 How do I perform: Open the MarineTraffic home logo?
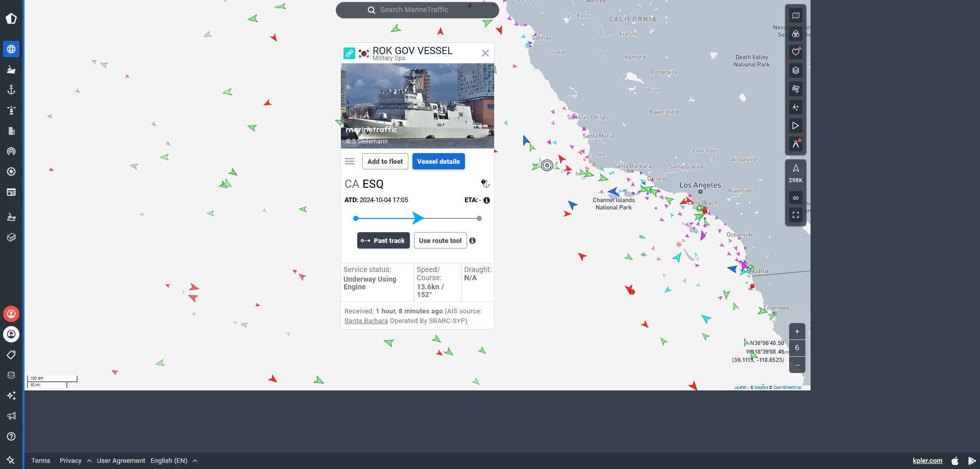(11, 19)
